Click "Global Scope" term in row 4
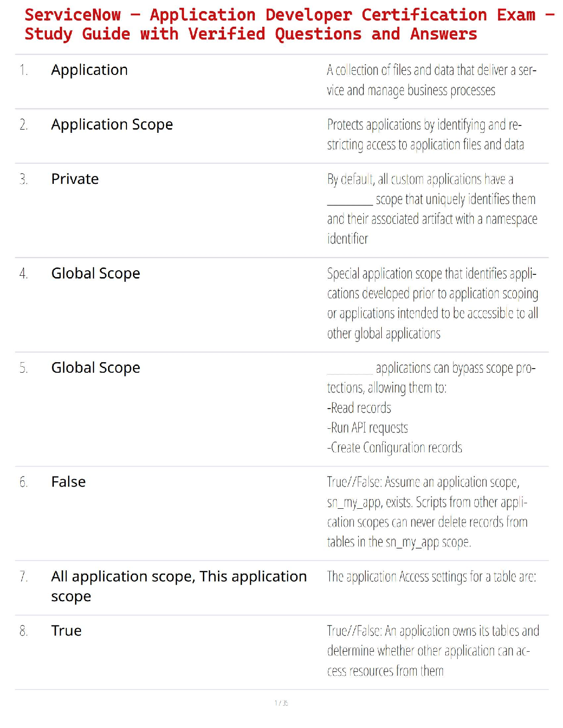 pos(96,273)
